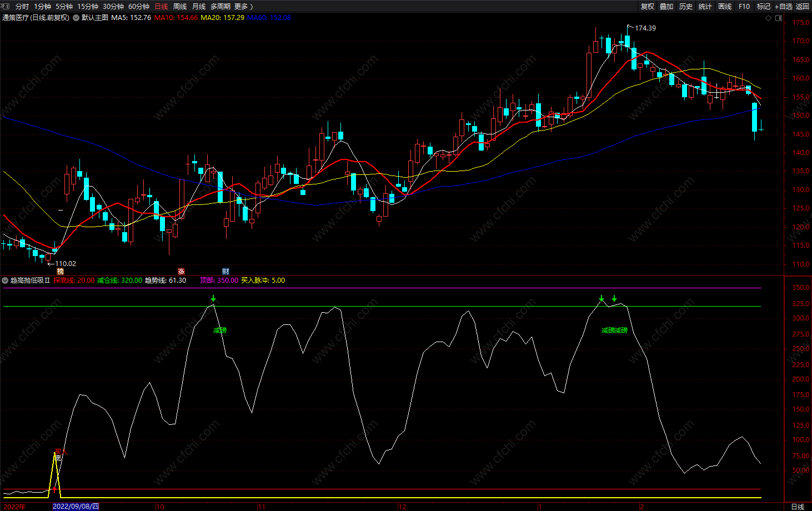The width and height of the screenshot is (812, 511).
Task: Click the 174.39 high price label
Action: tap(645, 28)
